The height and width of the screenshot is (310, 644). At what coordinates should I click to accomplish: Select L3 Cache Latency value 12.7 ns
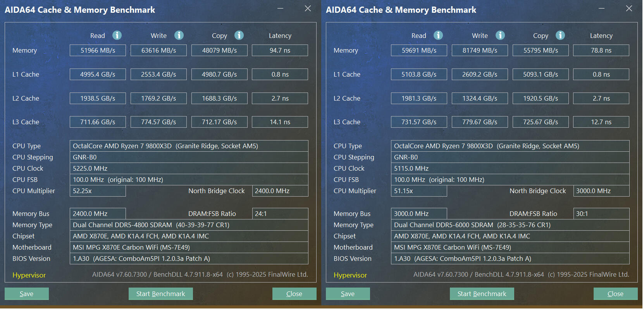601,122
